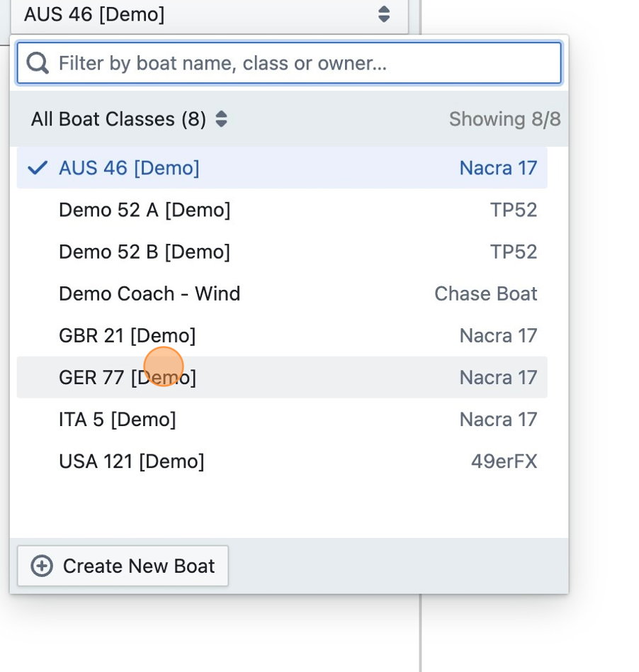Screen dimensions: 639x672
Task: Click Nacra 17 label beside GBR 21
Action: (x=498, y=335)
